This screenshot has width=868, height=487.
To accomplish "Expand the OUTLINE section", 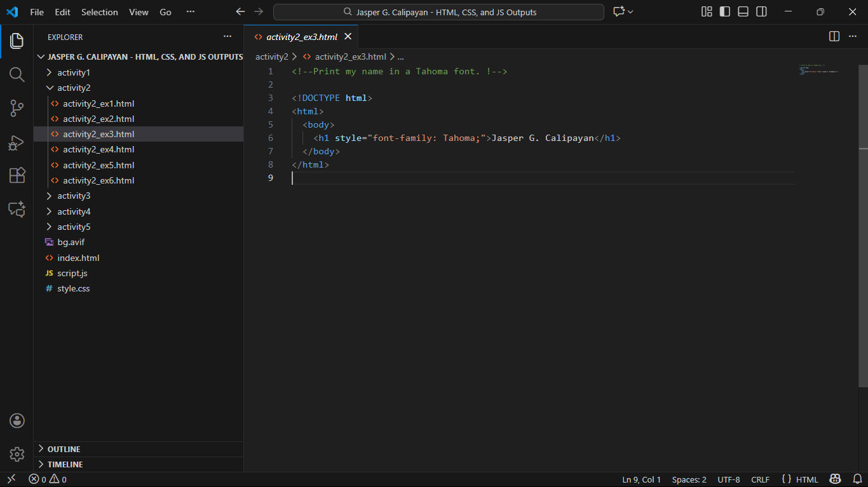I will 64,449.
